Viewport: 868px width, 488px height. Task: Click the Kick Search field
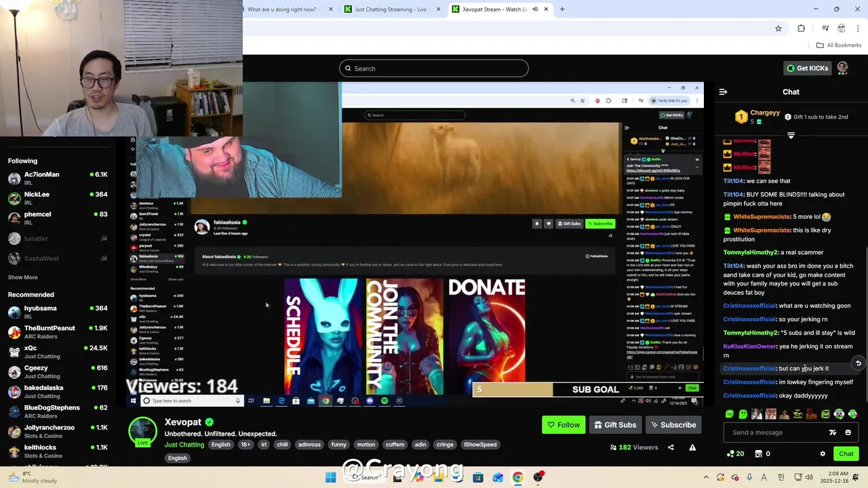(434, 68)
